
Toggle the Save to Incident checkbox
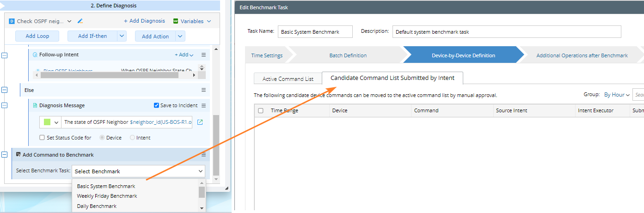[156, 105]
